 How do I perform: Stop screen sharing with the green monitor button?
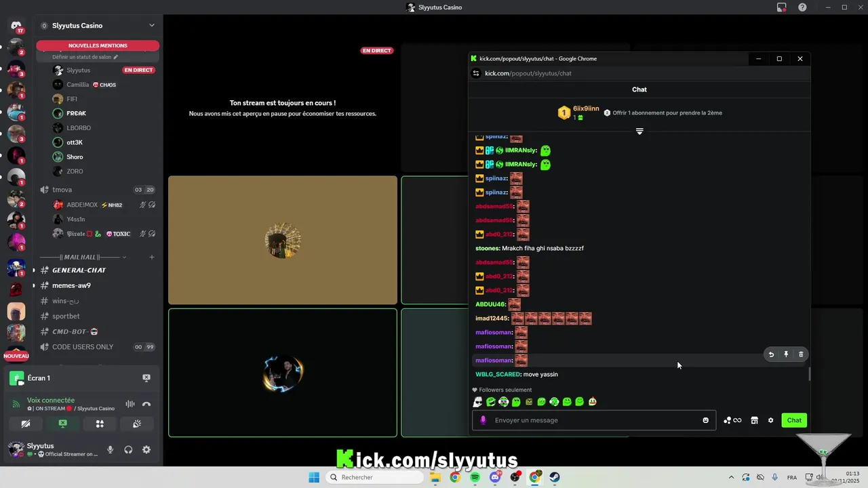[62, 424]
